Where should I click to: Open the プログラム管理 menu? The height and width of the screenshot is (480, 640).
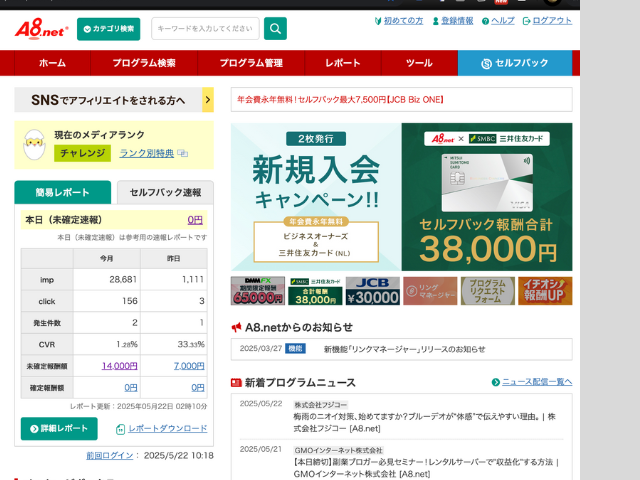pos(251,63)
